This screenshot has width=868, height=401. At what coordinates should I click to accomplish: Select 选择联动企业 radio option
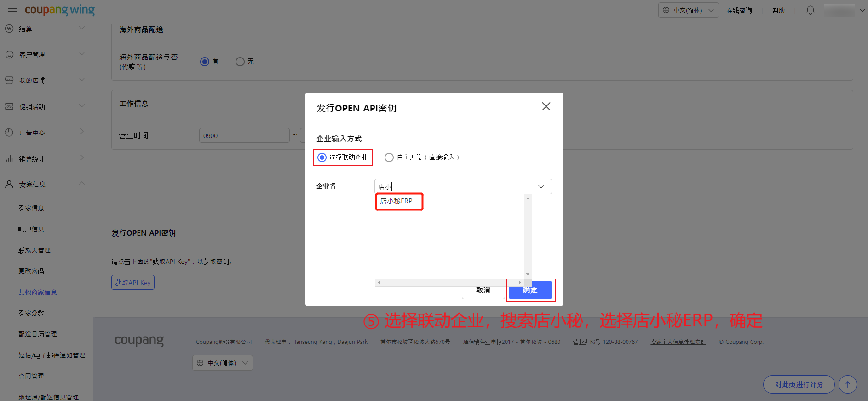[322, 157]
